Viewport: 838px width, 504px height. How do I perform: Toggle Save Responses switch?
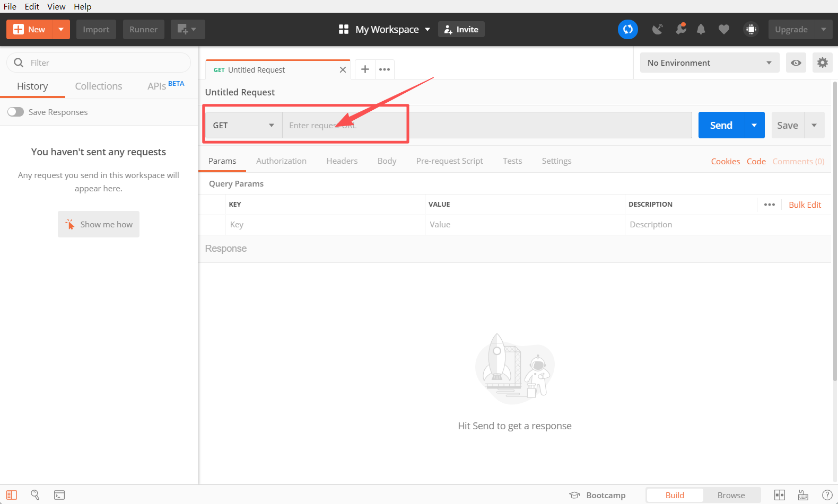coord(15,112)
